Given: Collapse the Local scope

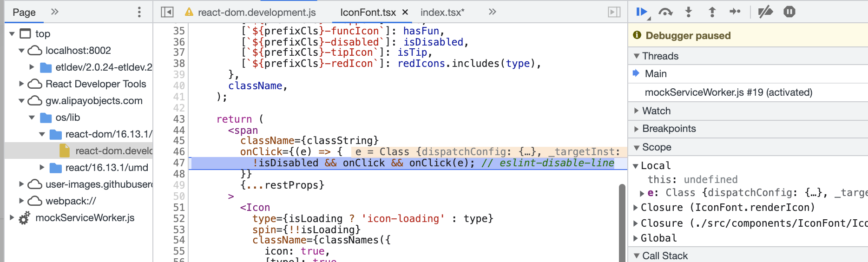Looking at the screenshot, I should [x=636, y=166].
